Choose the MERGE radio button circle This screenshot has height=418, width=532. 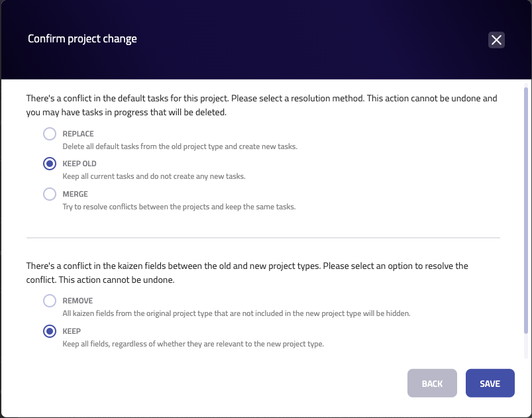point(50,194)
